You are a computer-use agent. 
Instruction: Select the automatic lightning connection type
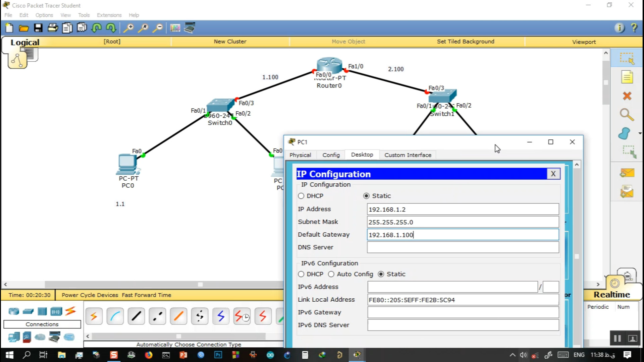coord(94,316)
